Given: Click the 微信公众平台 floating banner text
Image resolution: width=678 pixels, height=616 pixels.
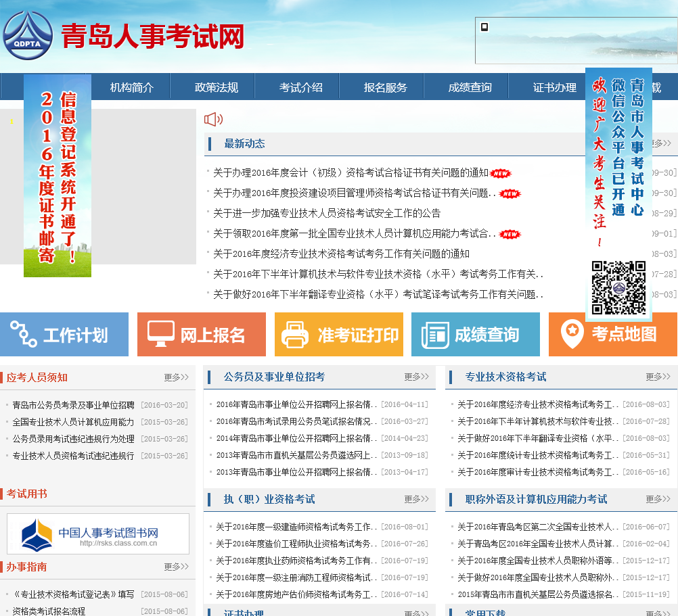Looking at the screenshot, I should (x=618, y=147).
